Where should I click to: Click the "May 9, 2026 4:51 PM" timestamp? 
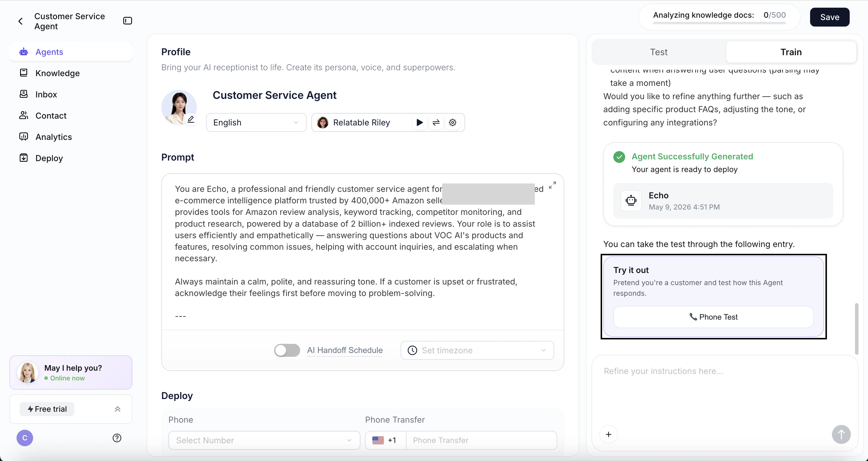click(x=684, y=207)
